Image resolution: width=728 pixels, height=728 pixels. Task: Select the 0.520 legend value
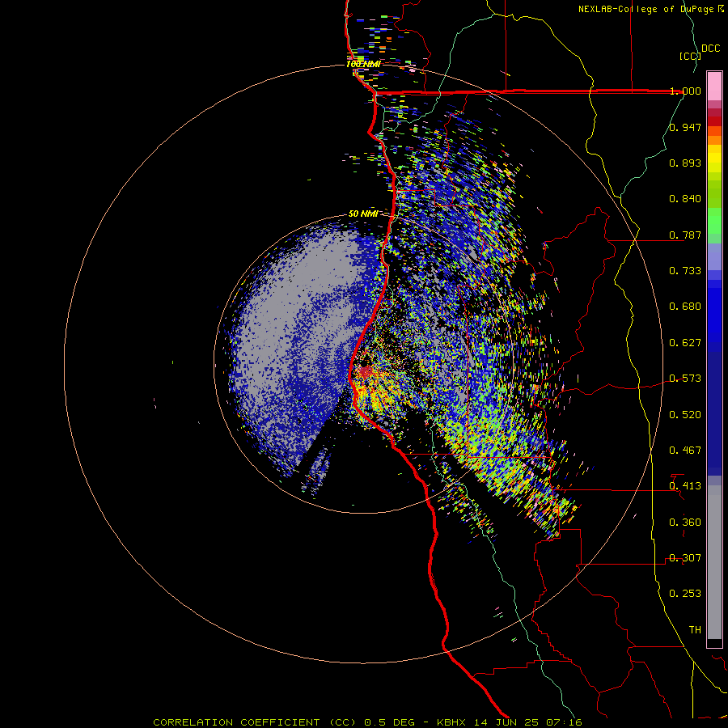[x=685, y=415]
